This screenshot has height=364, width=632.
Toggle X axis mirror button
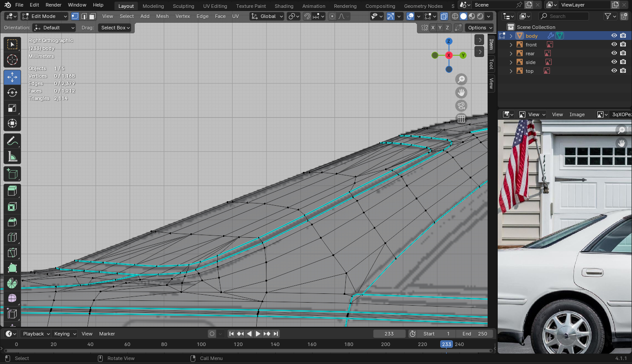(x=433, y=28)
